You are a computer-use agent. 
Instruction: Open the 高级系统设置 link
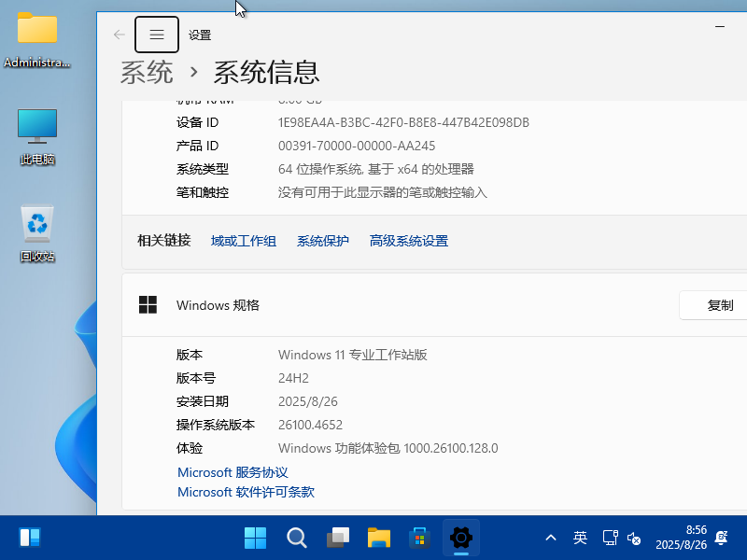click(x=409, y=241)
